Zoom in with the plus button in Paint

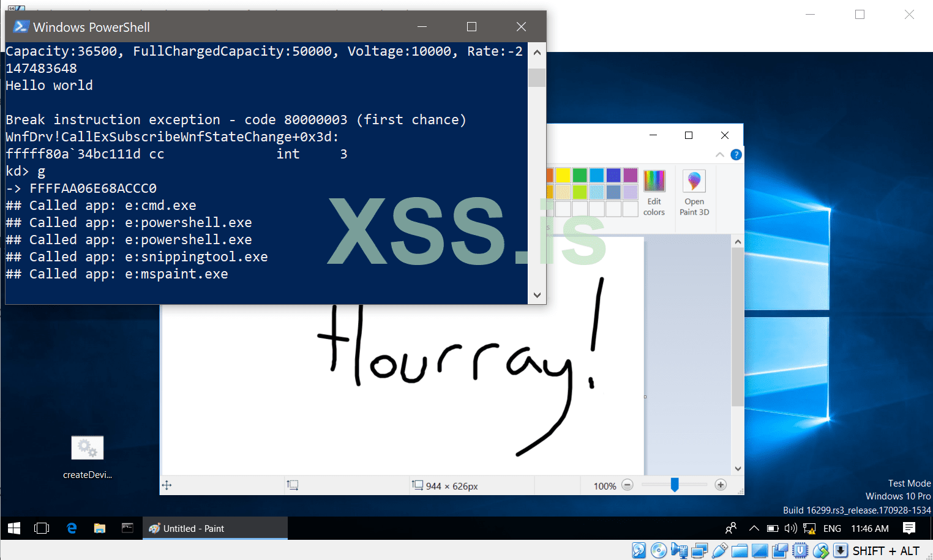click(x=721, y=485)
